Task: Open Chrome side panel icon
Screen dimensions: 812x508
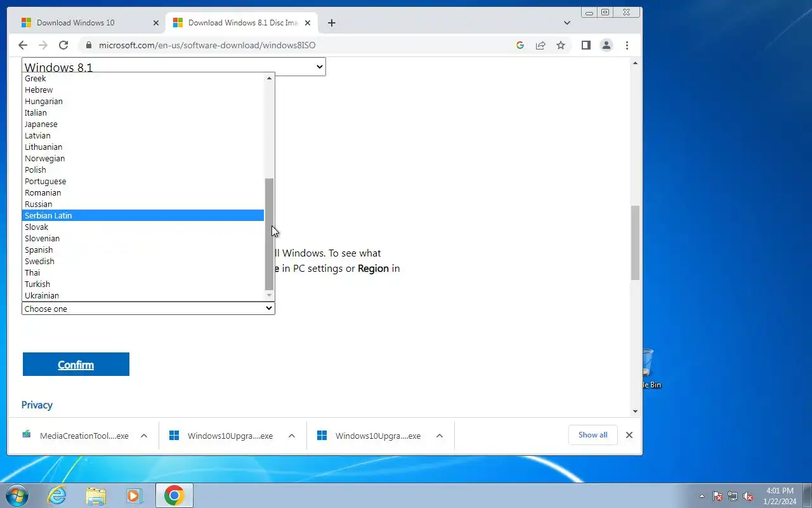Action: coord(586,45)
